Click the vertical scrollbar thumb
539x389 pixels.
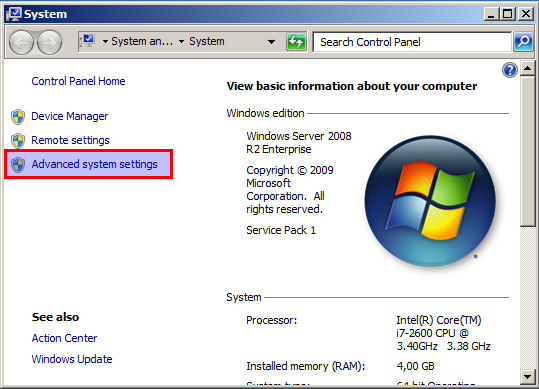click(x=527, y=151)
